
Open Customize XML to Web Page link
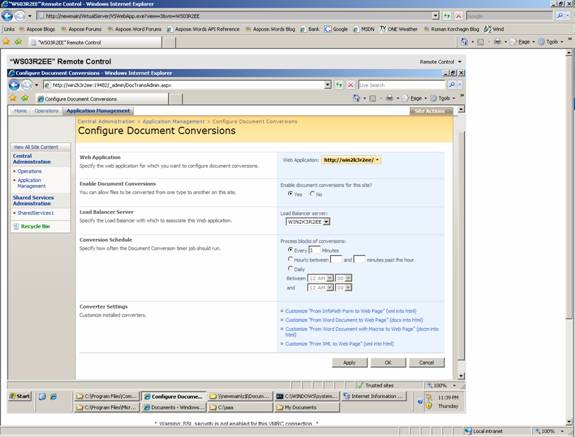(339, 344)
